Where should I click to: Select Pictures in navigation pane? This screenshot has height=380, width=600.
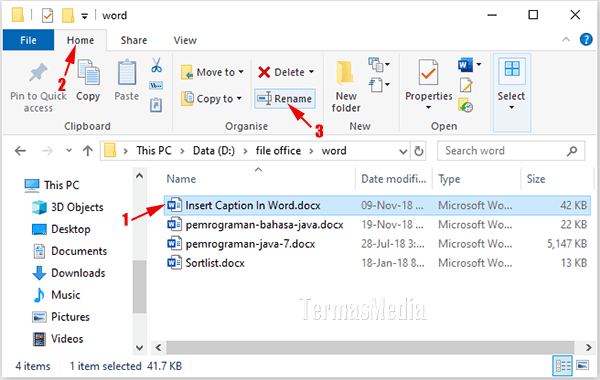tap(60, 317)
